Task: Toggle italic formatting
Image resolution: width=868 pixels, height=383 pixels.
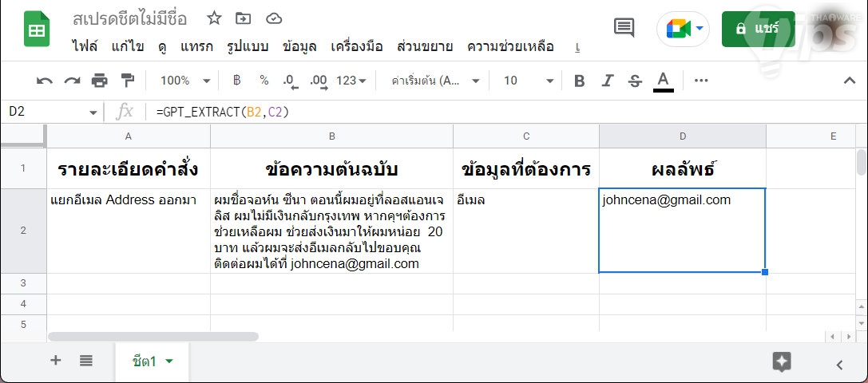Action: tap(608, 81)
